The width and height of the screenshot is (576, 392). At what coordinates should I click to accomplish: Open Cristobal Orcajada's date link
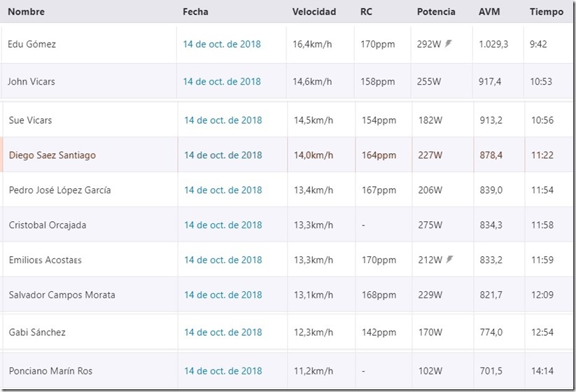pos(223,225)
